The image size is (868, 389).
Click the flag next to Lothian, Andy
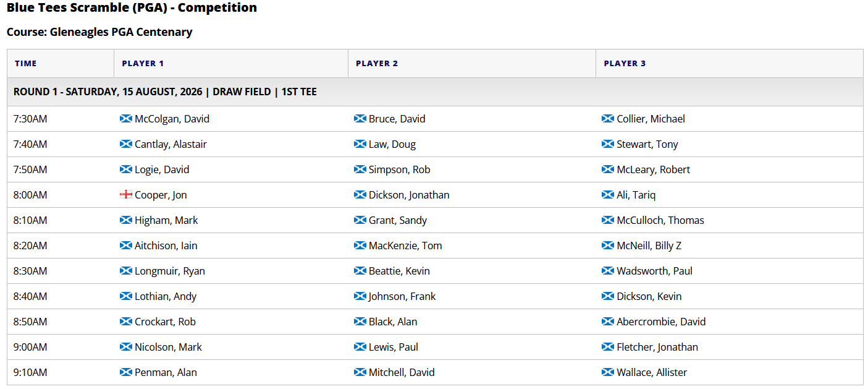126,296
